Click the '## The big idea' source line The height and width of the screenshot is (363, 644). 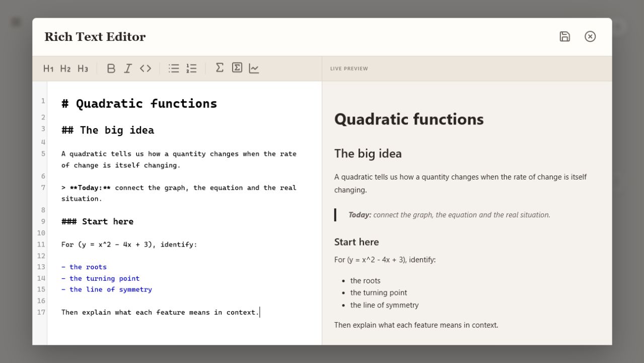pos(108,130)
